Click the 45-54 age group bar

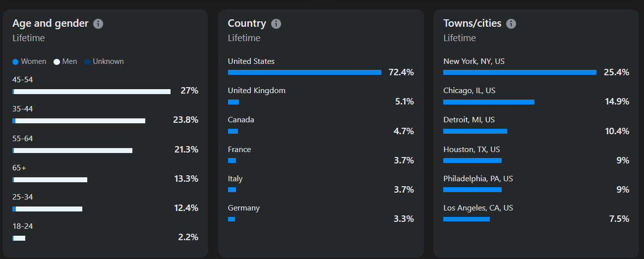click(x=92, y=92)
